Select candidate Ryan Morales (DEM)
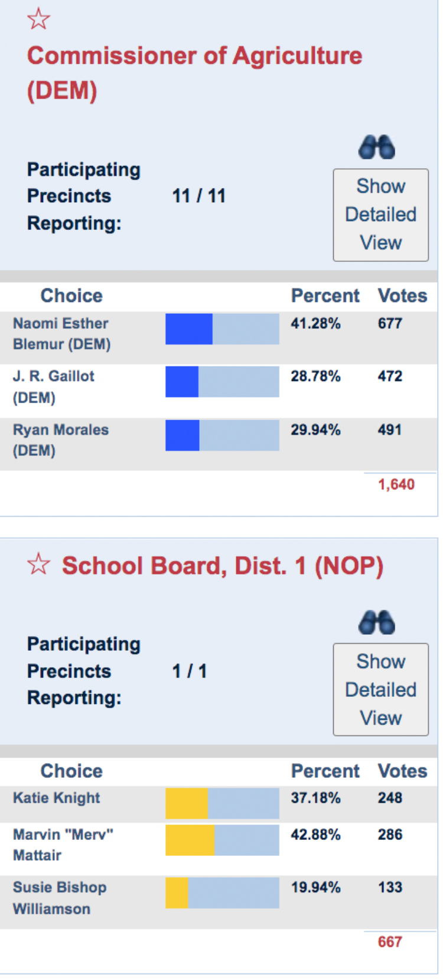443x980 pixels. tap(60, 440)
